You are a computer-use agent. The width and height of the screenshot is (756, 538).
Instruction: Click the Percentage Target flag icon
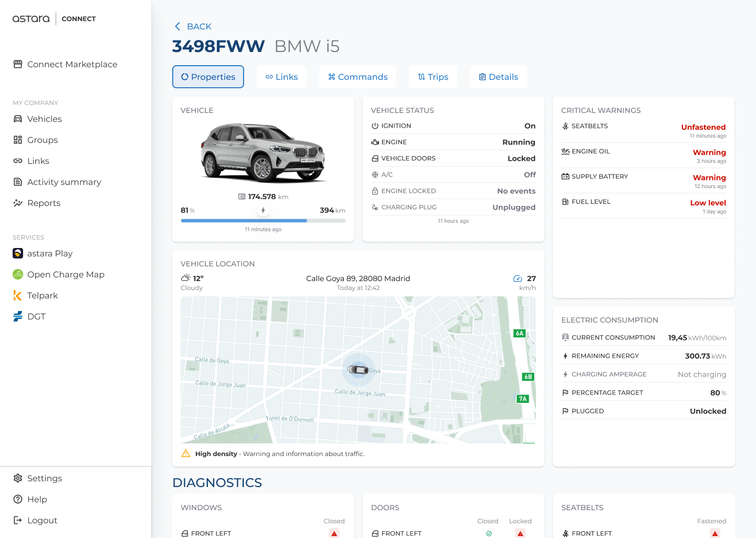point(565,392)
